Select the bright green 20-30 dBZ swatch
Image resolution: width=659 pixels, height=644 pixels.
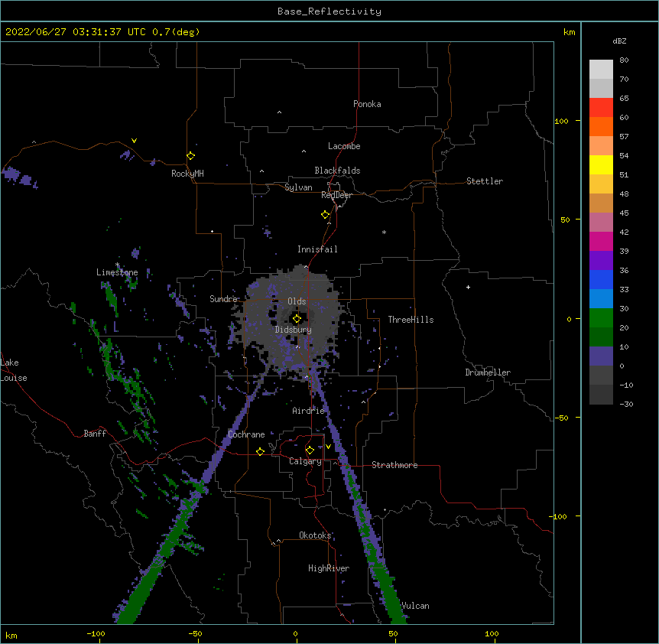[601, 318]
